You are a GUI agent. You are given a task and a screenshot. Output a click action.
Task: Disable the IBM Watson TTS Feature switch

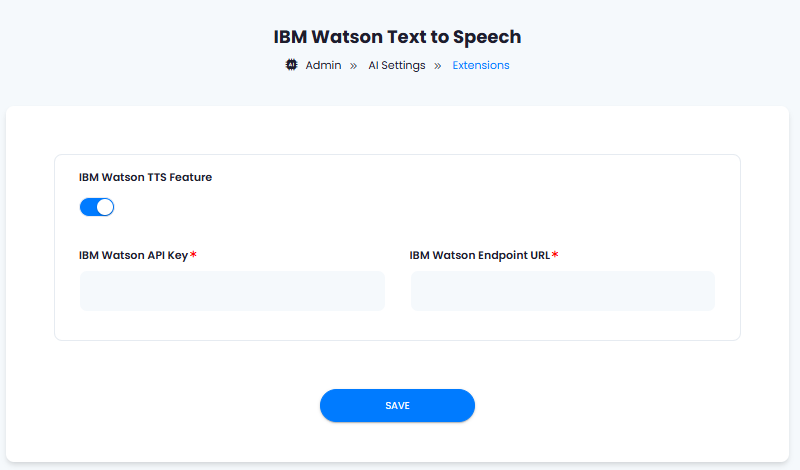pos(97,207)
